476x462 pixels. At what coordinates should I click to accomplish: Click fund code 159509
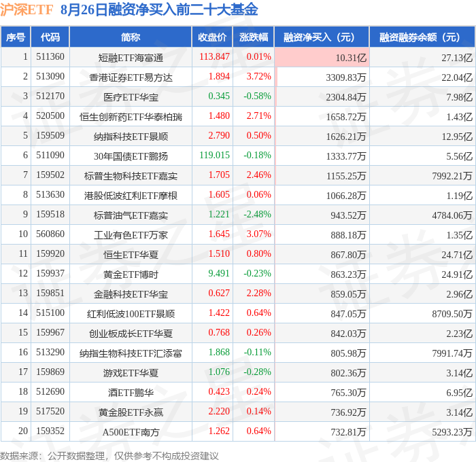[x=50, y=135]
